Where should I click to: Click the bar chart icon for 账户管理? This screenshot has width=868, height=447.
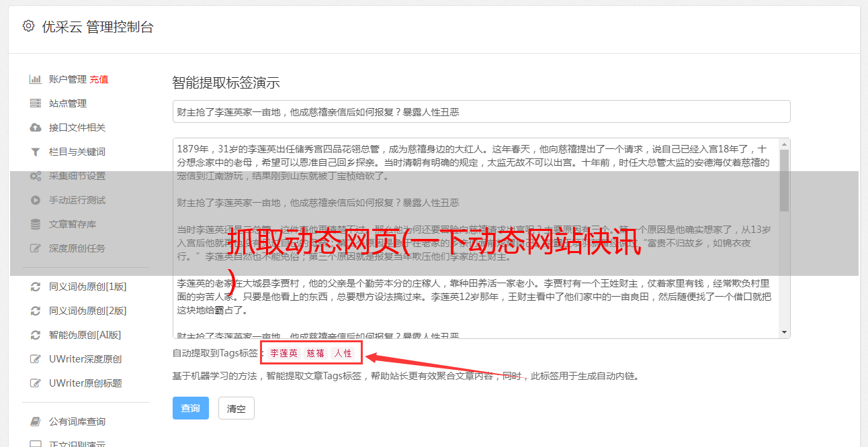point(36,79)
